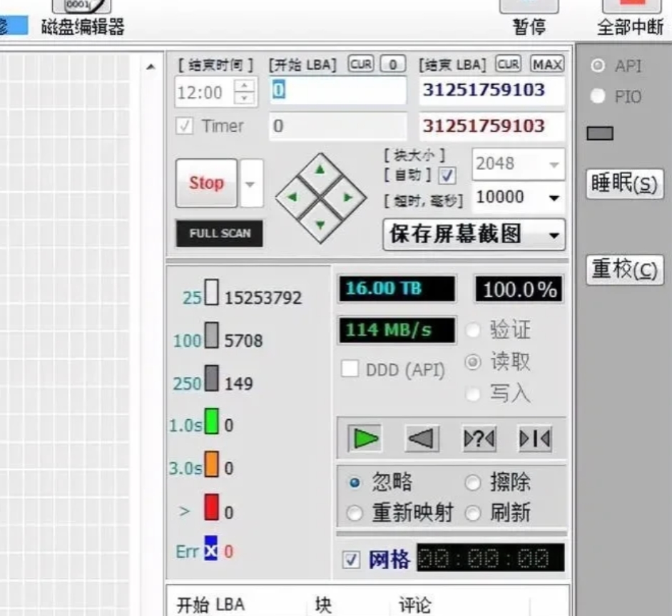Click the Stop button
The image size is (672, 616).
[206, 183]
